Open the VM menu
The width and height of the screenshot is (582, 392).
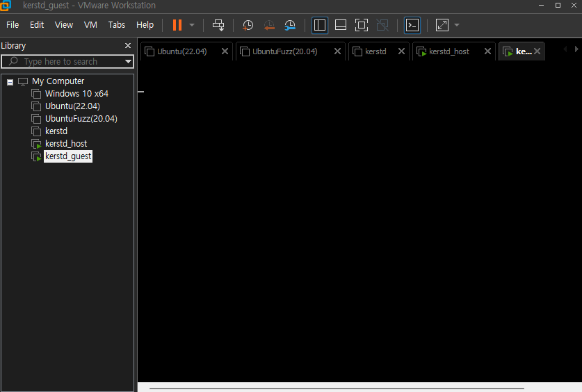point(90,25)
